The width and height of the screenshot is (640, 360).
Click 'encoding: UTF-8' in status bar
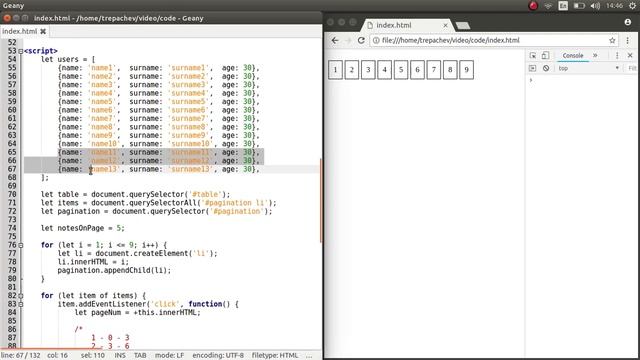(218, 355)
